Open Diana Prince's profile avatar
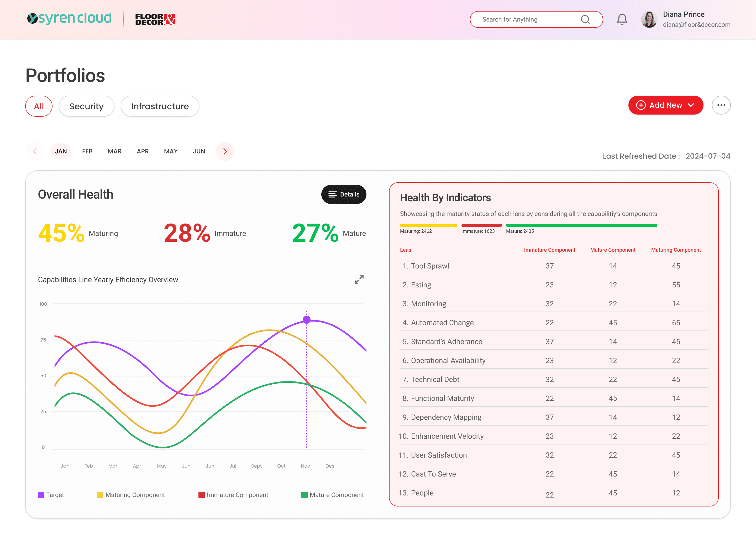Viewport: 756px width, 538px height. pos(649,19)
